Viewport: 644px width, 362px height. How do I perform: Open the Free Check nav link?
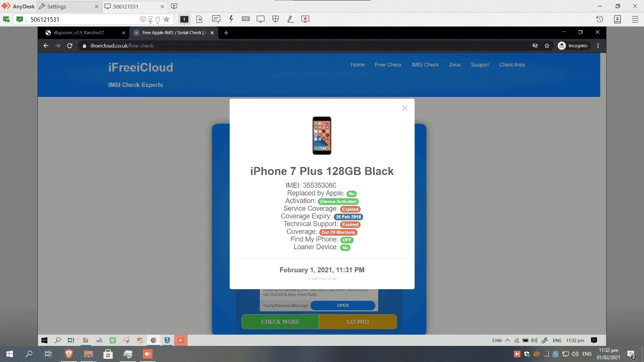coord(388,65)
